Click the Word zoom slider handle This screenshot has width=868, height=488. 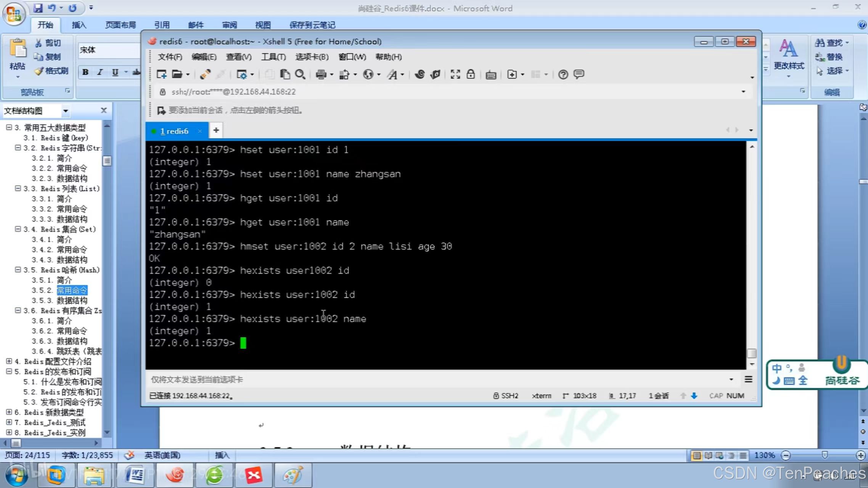click(x=825, y=455)
